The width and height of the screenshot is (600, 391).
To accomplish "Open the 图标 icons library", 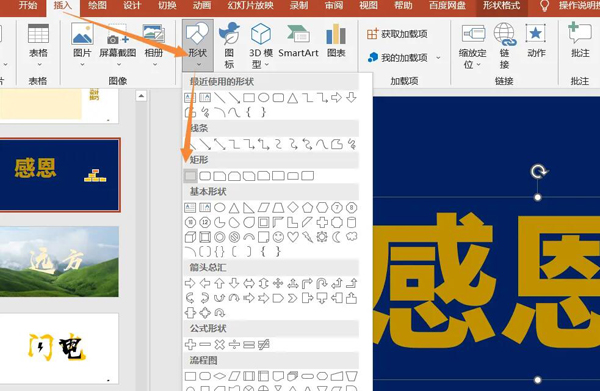I will pos(229,45).
